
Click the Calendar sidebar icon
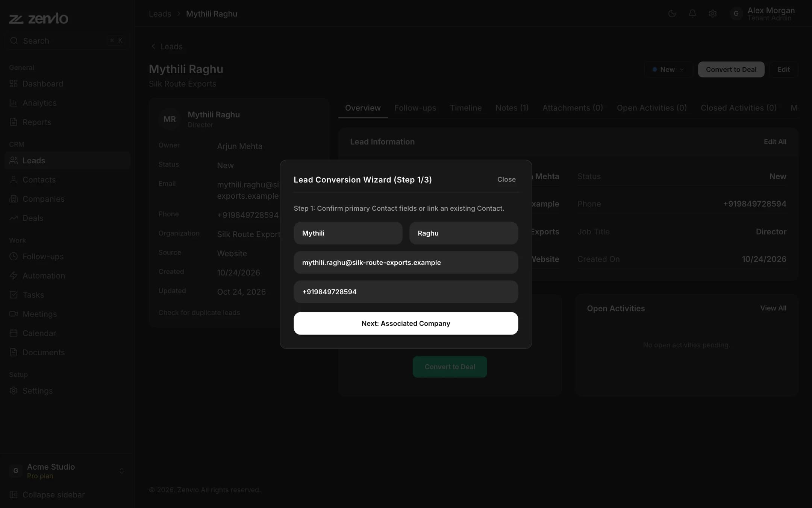tap(14, 333)
